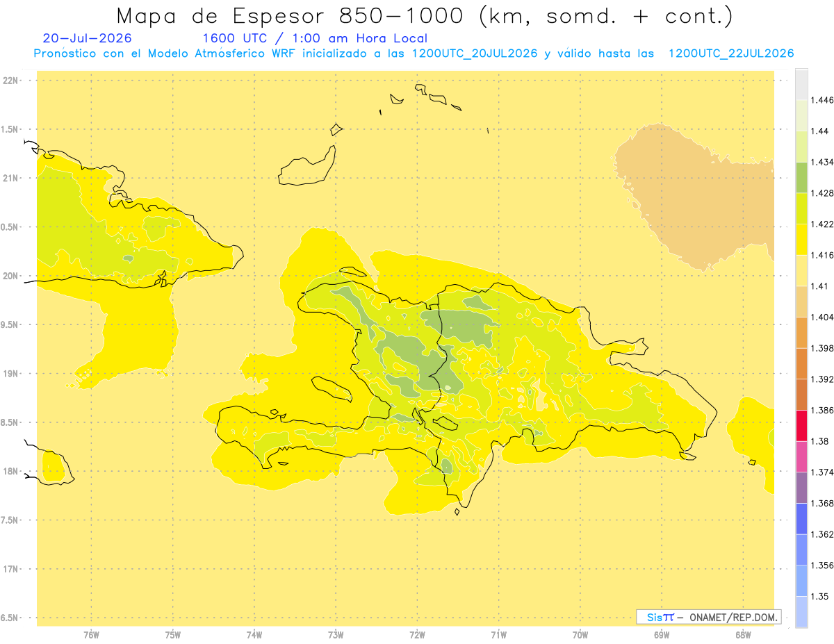Click the 19N latitude label
Screen dimensions: 834x644
11,374
